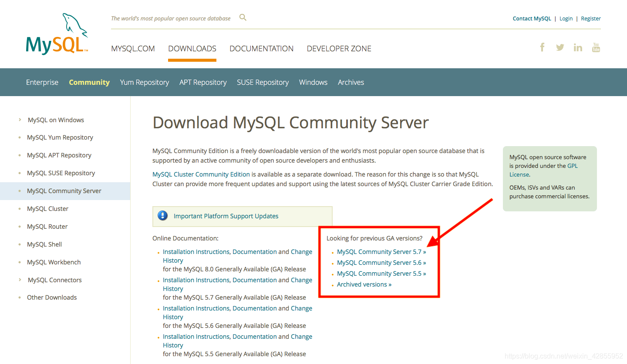Open Yum Repository submenu item
627x364 pixels.
point(145,82)
